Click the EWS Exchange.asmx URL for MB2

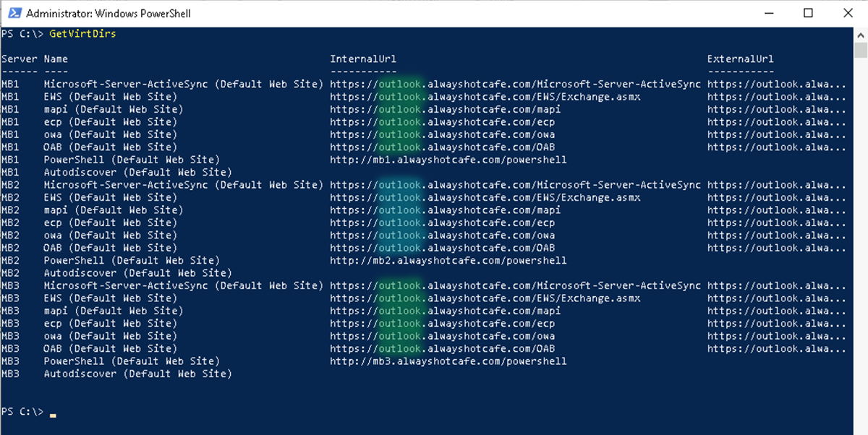485,197
